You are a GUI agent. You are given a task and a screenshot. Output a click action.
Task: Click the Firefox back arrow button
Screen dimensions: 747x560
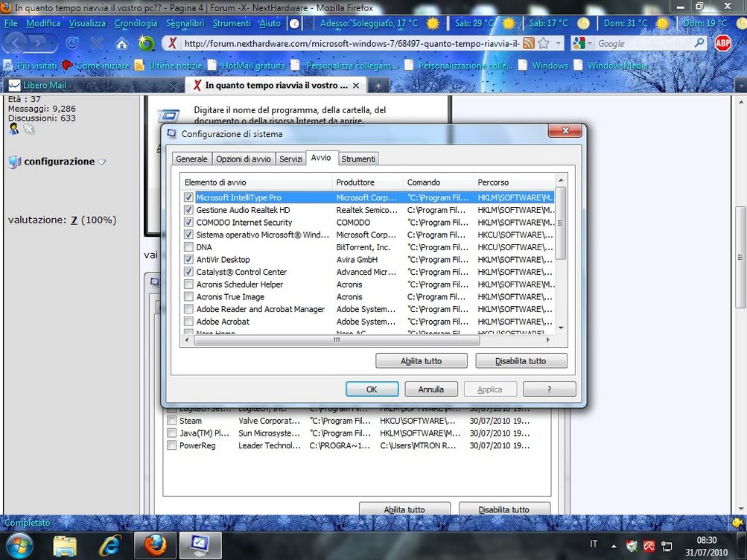coord(15,43)
